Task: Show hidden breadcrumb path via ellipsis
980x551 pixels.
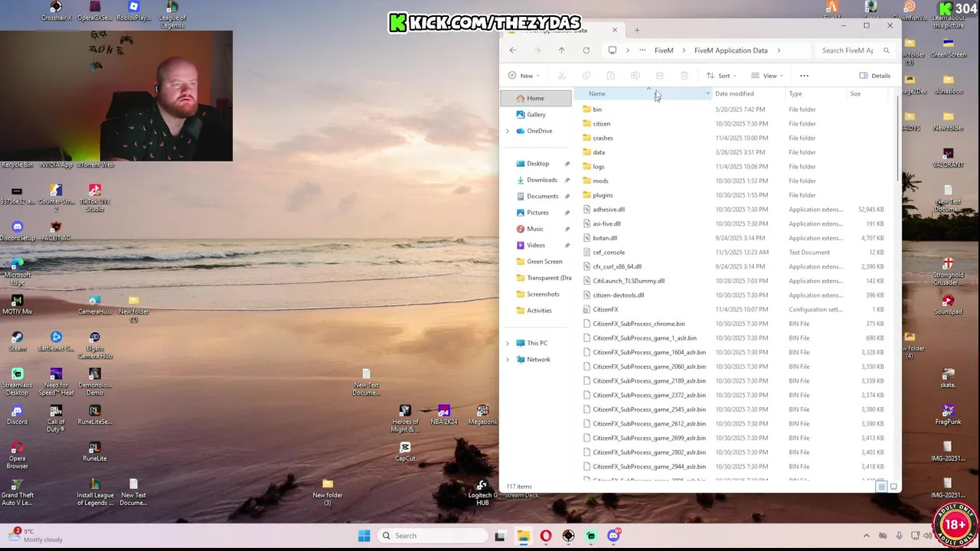Action: tap(642, 51)
